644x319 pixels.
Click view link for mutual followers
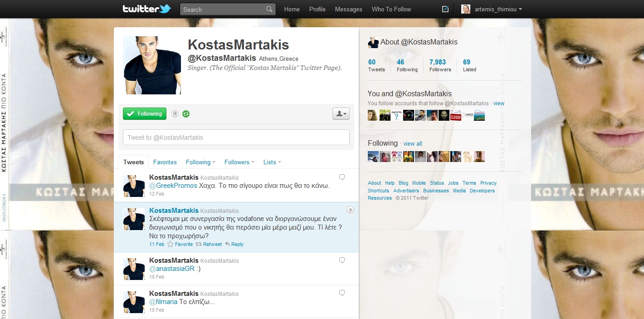click(x=499, y=103)
